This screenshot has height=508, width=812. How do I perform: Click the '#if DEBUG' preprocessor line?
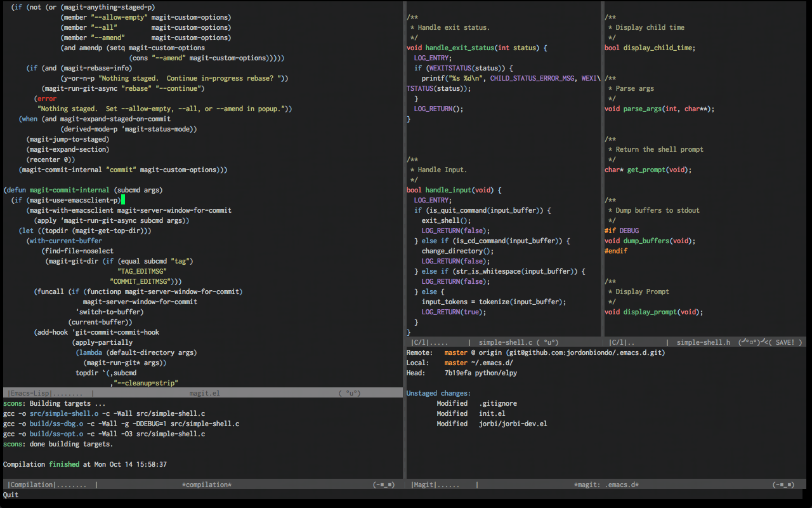[622, 231]
